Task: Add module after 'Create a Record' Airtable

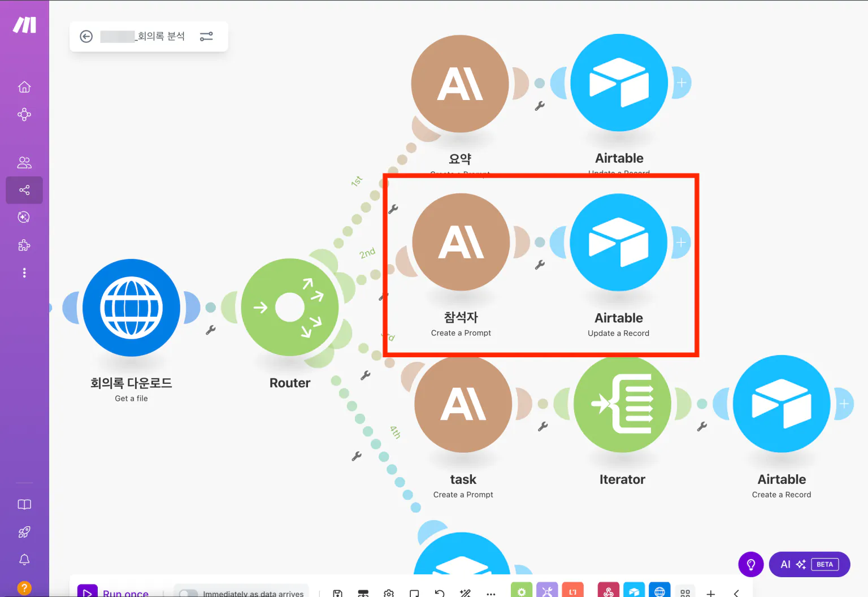Action: [x=844, y=404]
